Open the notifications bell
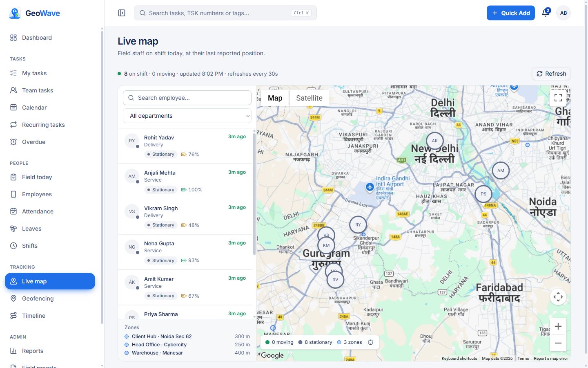 pos(546,13)
